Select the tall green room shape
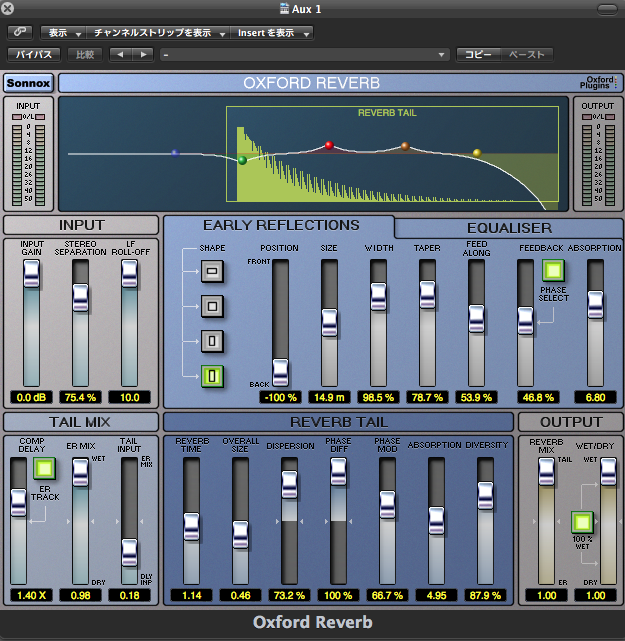 click(x=212, y=376)
